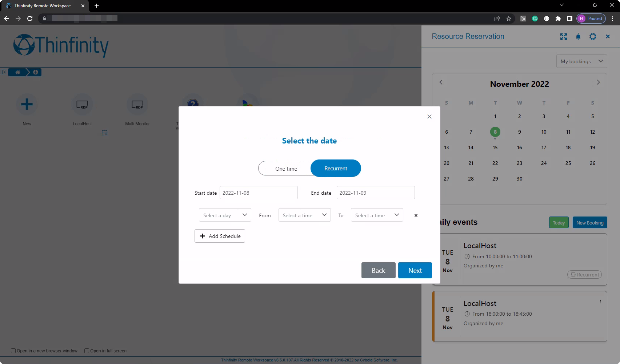Expand Resource Reservation panel to fullscreen
This screenshot has height=364, width=620.
click(x=564, y=37)
